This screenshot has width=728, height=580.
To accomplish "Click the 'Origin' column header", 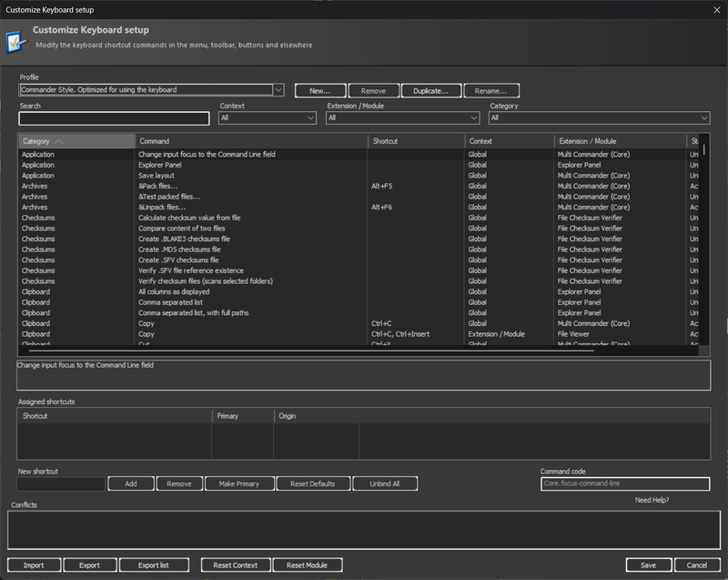I will coord(317,416).
